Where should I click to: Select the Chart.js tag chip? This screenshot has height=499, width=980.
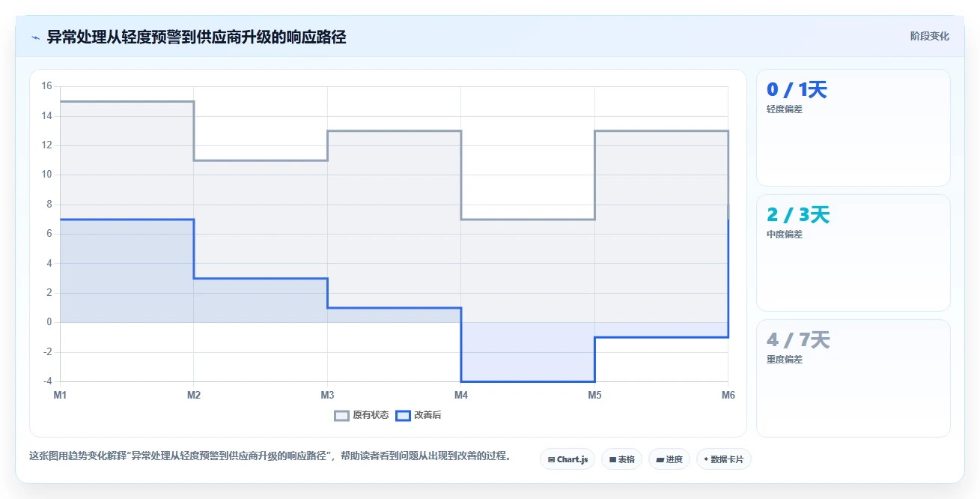coord(567,459)
